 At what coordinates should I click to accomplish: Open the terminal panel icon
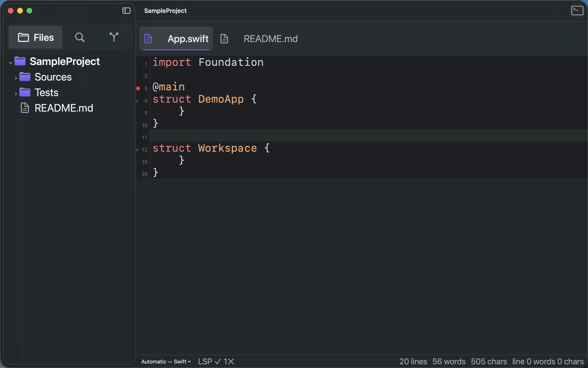coord(577,11)
